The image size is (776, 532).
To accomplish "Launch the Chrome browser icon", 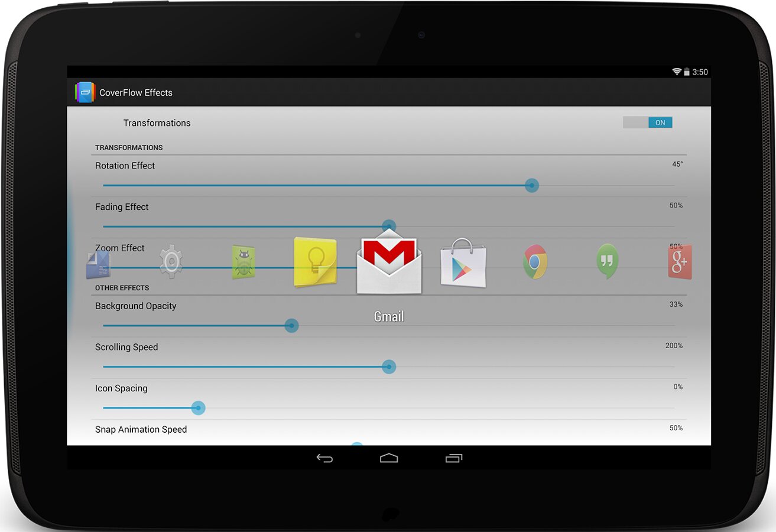I will click(x=535, y=262).
